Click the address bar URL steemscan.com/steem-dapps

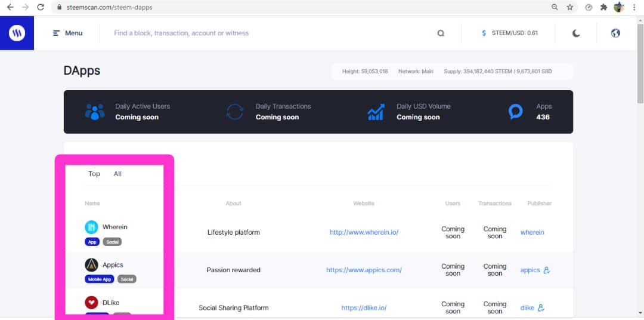(x=109, y=7)
